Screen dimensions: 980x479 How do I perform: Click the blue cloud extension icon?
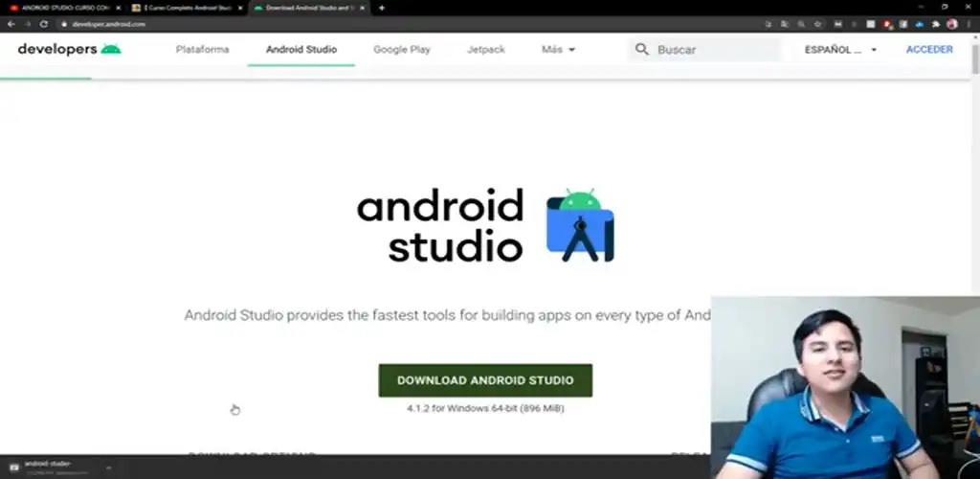(920, 24)
